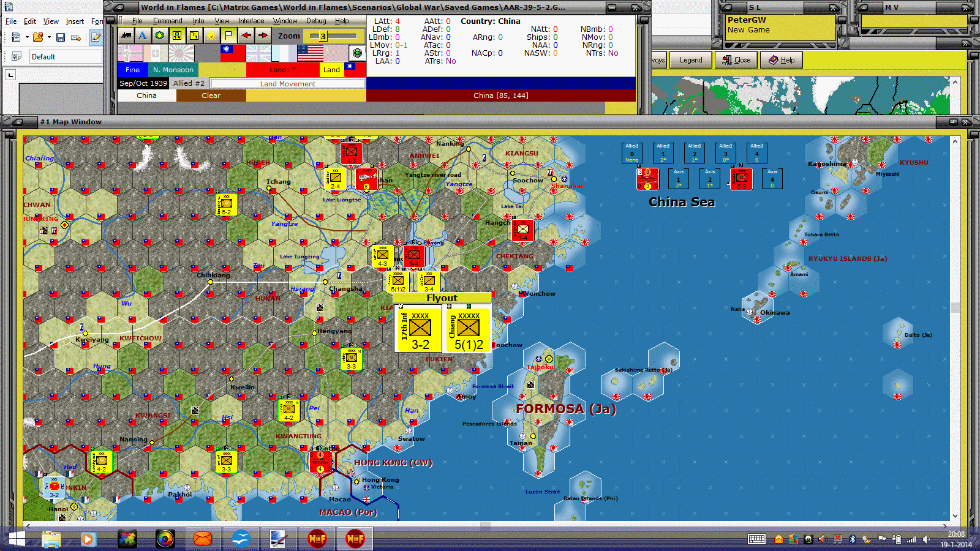The width and height of the screenshot is (980, 551).
Task: Open File Explorer from the taskbar
Action: [x=51, y=539]
